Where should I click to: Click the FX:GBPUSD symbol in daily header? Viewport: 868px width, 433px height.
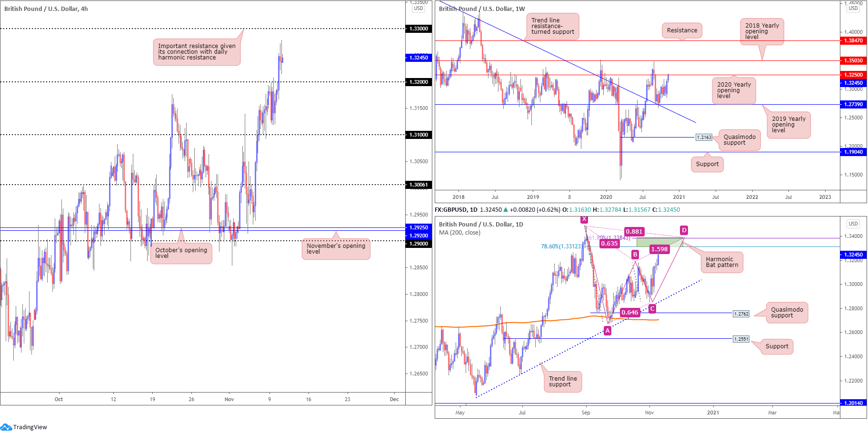pos(451,210)
